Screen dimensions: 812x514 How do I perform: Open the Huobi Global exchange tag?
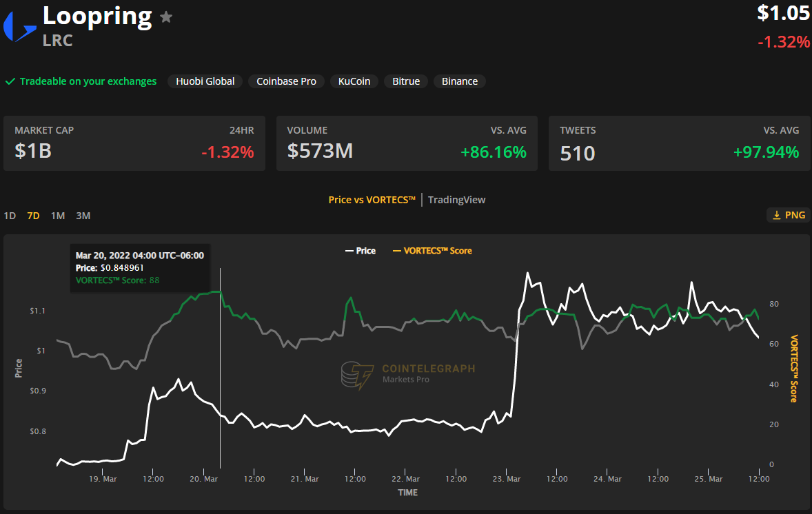(205, 81)
